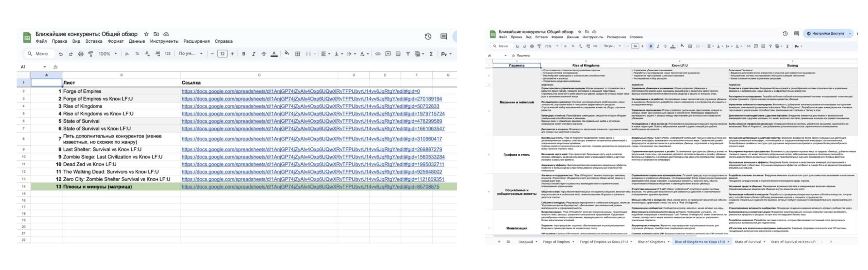Image resolution: width=868 pixels, height=270 pixels.
Task: Open comments panel in the links-list spreadsheet
Action: pyautogui.click(x=444, y=36)
